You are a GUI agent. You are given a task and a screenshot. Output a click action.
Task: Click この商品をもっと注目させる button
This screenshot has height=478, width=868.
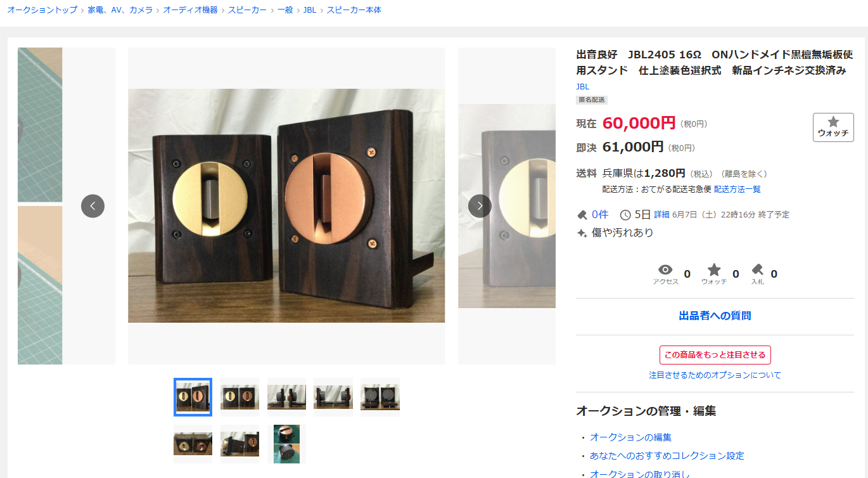coord(715,355)
